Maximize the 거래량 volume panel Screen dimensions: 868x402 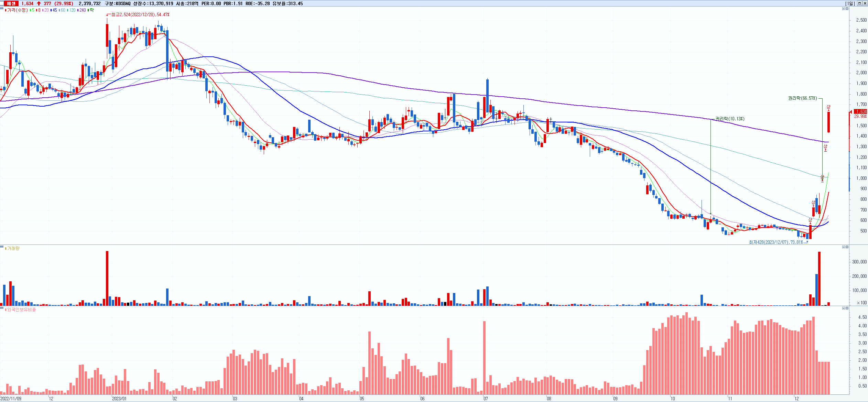[x=843, y=247]
